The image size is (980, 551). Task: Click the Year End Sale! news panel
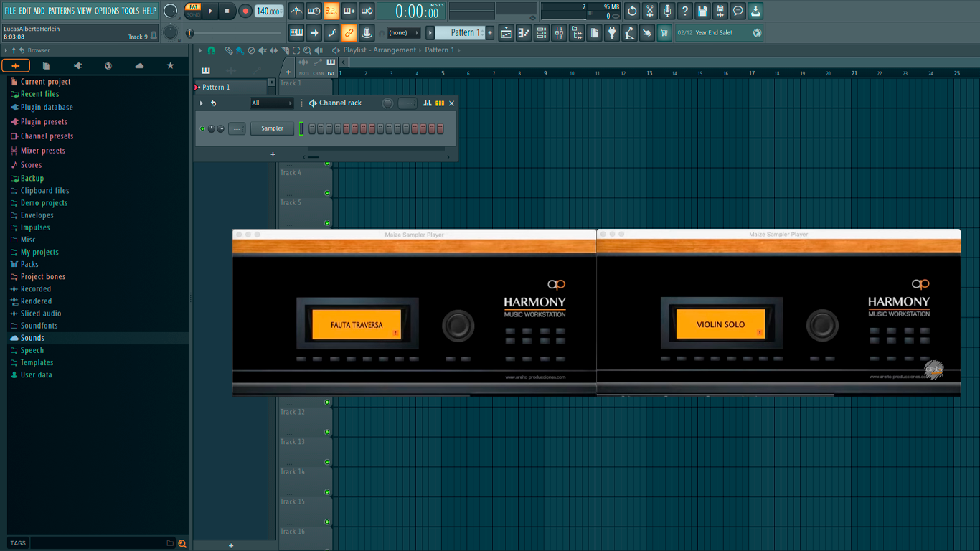tap(720, 32)
